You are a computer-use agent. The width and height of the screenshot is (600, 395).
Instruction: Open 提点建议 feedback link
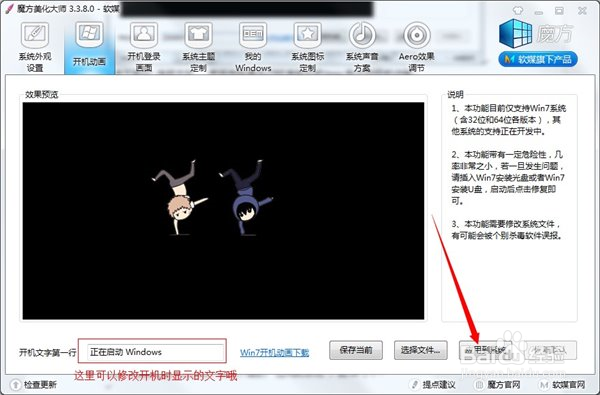pos(439,384)
